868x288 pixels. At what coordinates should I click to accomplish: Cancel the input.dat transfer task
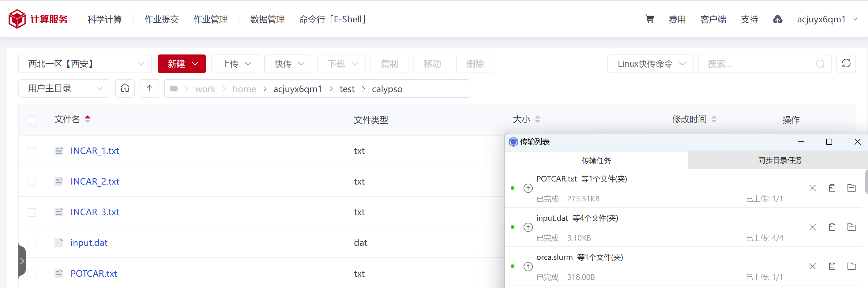click(x=812, y=227)
